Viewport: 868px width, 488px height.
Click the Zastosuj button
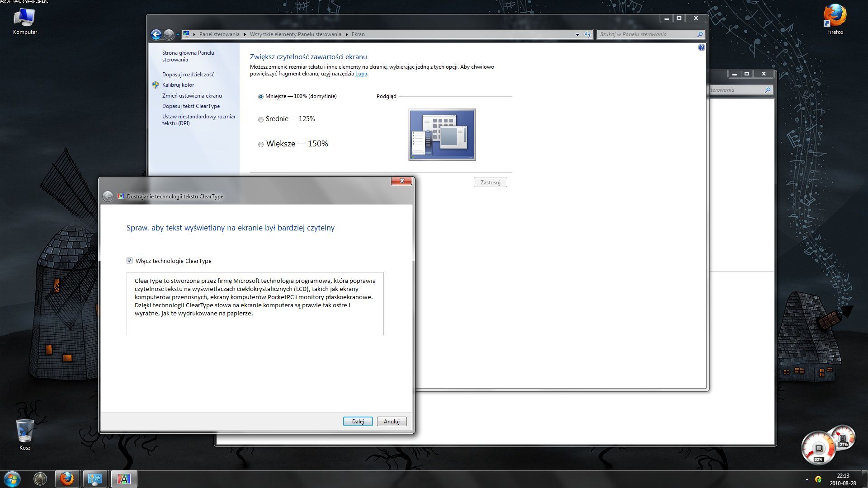pyautogui.click(x=490, y=183)
